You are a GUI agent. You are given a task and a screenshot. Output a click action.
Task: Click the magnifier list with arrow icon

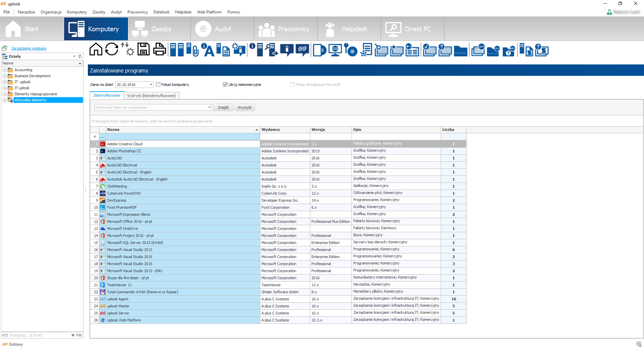coord(271,49)
